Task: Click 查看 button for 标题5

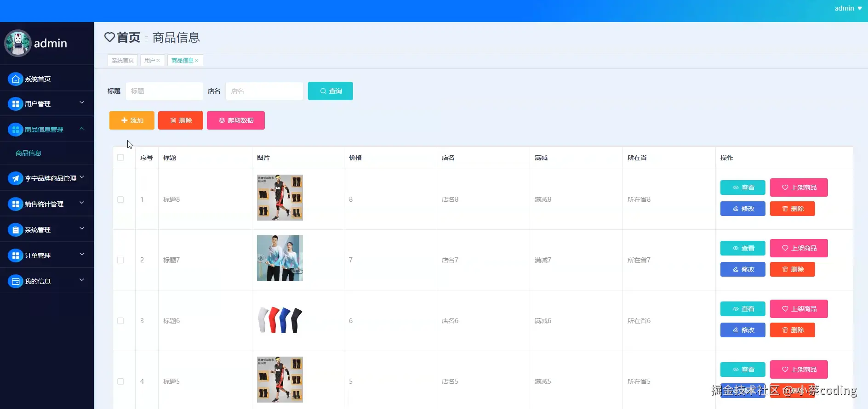Action: click(x=743, y=369)
